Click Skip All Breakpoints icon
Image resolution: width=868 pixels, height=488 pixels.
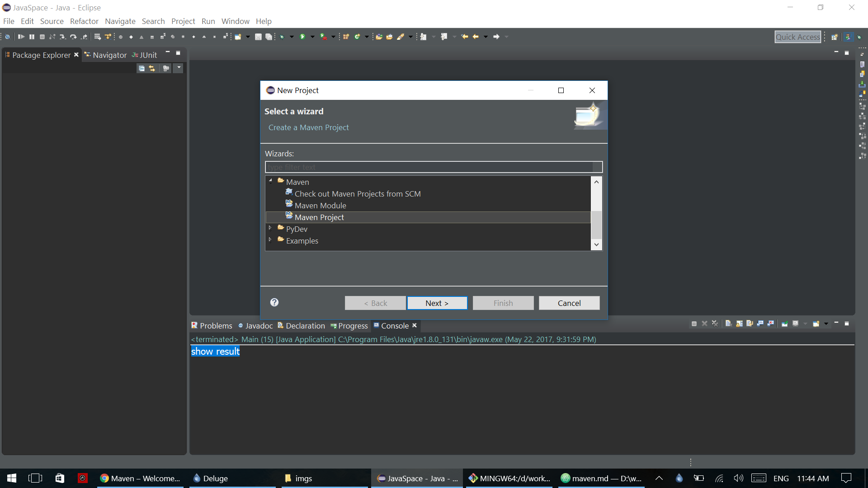click(7, 37)
